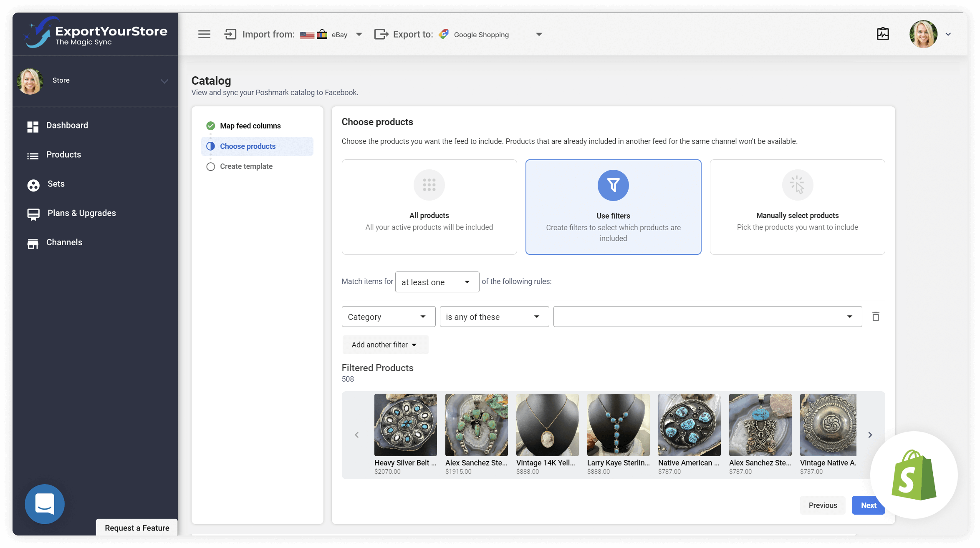Open Heavy Silver Belt product thumbnail
This screenshot has width=980, height=548.
click(405, 425)
